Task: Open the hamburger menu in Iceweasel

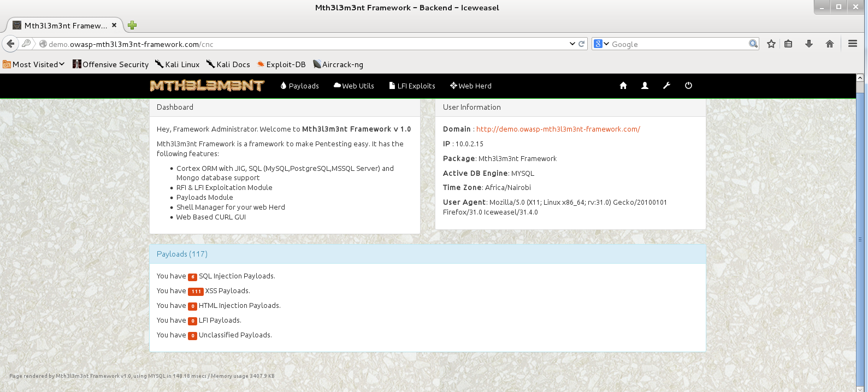Action: (852, 44)
